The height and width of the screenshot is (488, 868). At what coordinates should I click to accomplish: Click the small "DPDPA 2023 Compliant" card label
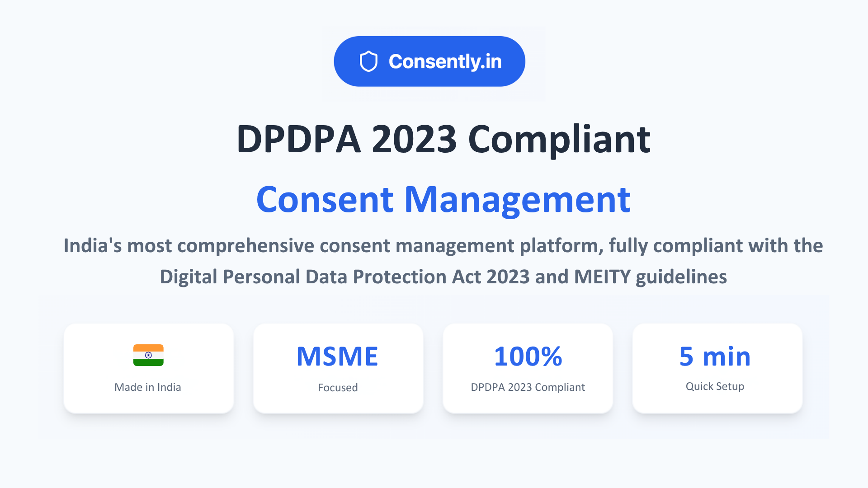click(528, 387)
